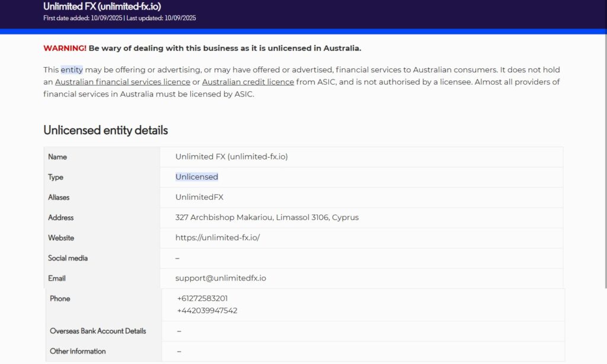Click the 'Unlicensed entity details' heading
This screenshot has width=607, height=364.
click(106, 130)
